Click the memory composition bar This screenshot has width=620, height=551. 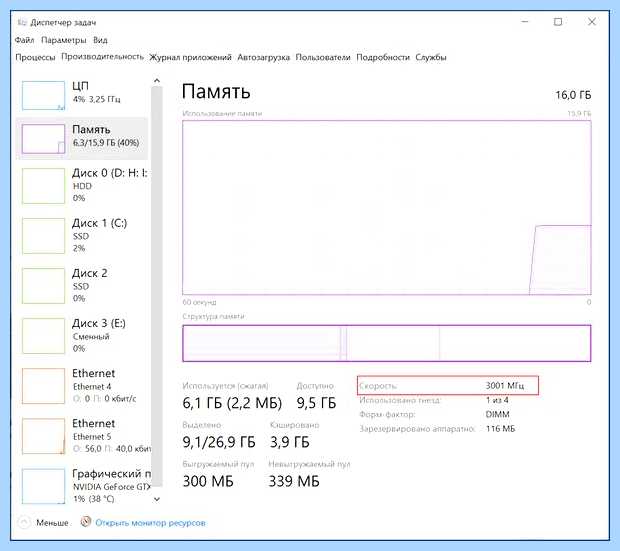coord(387,343)
